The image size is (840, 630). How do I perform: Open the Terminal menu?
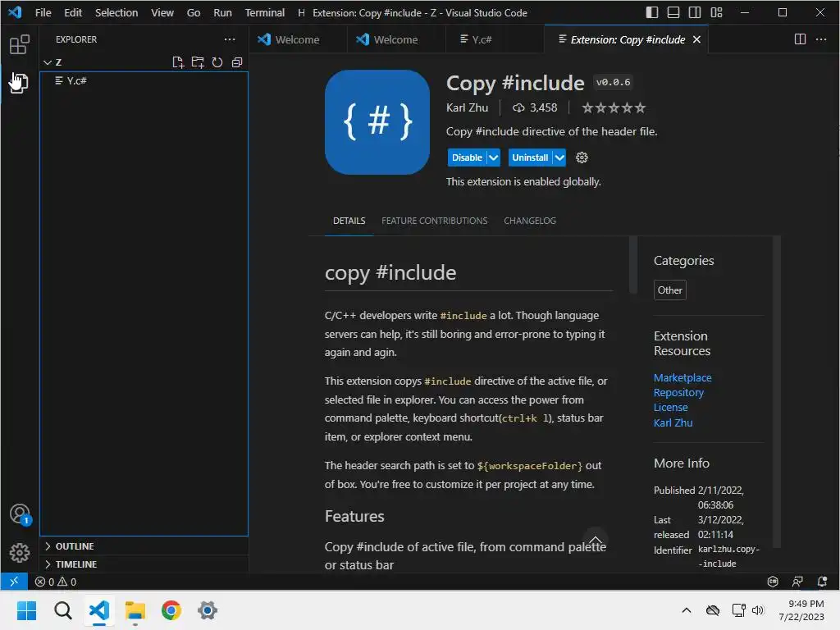[x=265, y=12]
